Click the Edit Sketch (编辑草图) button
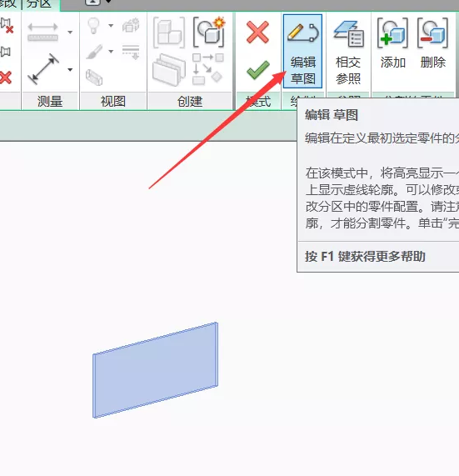The image size is (459, 476). pyautogui.click(x=302, y=51)
